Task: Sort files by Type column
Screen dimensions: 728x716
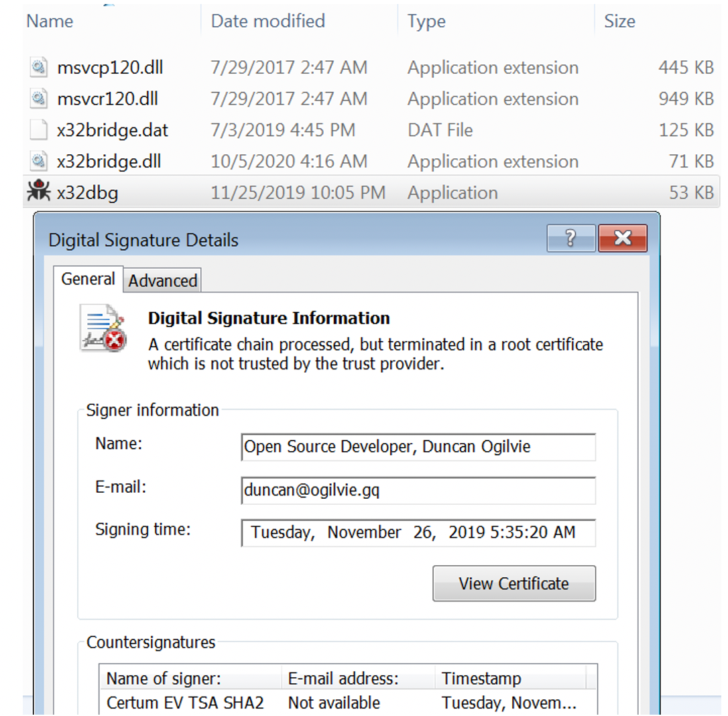Action: pyautogui.click(x=426, y=21)
